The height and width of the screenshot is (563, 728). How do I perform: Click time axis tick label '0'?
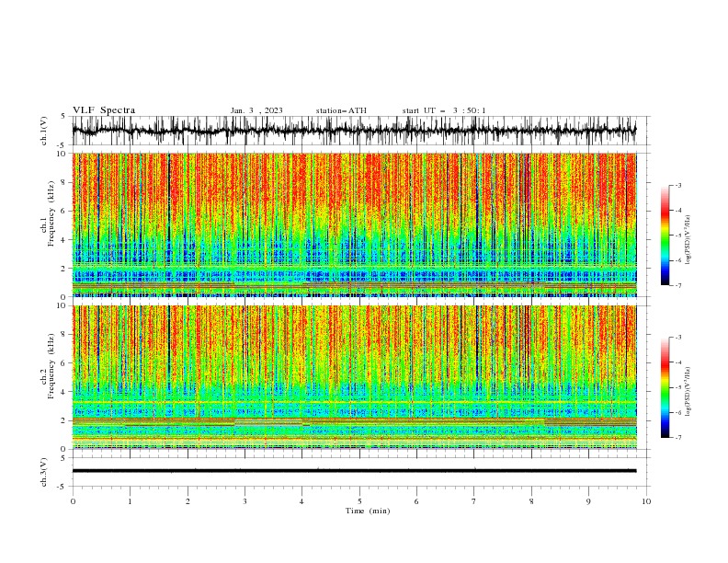73,501
